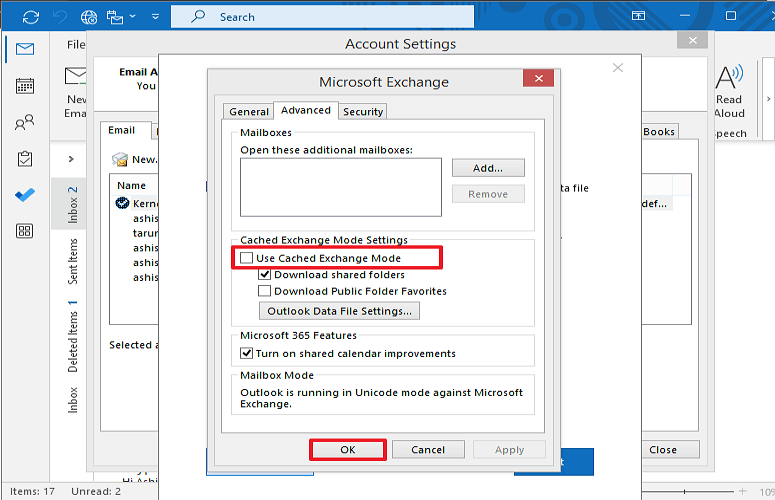Open Tasks clipboard icon in sidebar
This screenshot has width=775, height=500.
point(25,159)
